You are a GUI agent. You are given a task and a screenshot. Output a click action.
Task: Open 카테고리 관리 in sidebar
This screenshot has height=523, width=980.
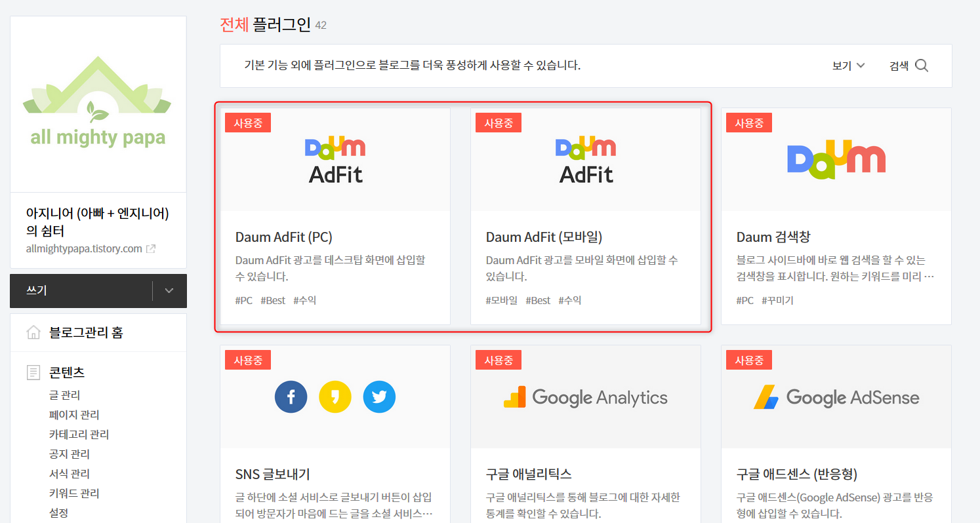tap(79, 435)
